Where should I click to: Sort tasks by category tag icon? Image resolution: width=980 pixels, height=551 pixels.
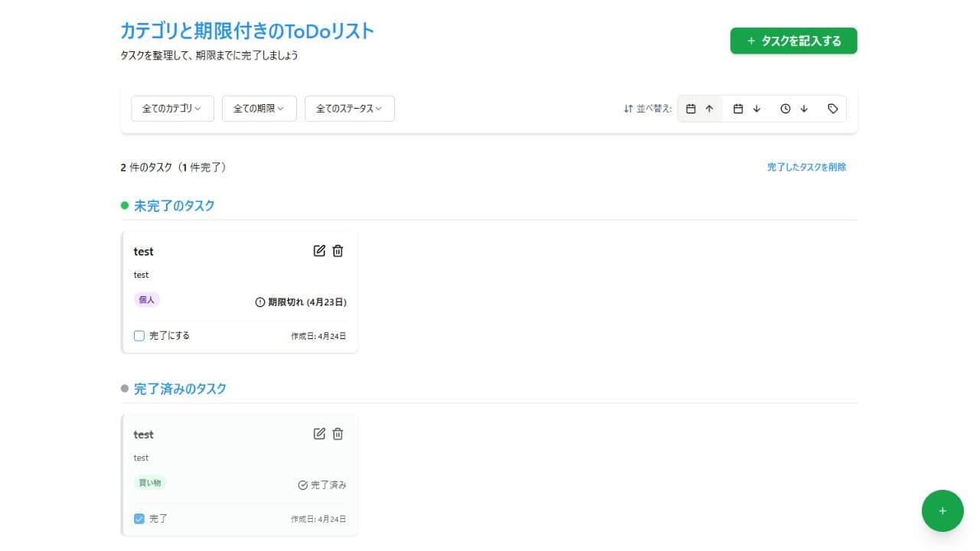(833, 109)
